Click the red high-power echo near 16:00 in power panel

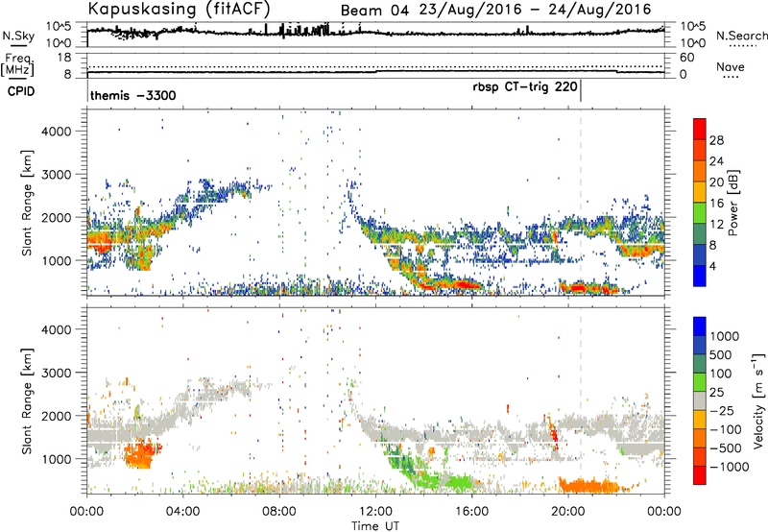[463, 284]
